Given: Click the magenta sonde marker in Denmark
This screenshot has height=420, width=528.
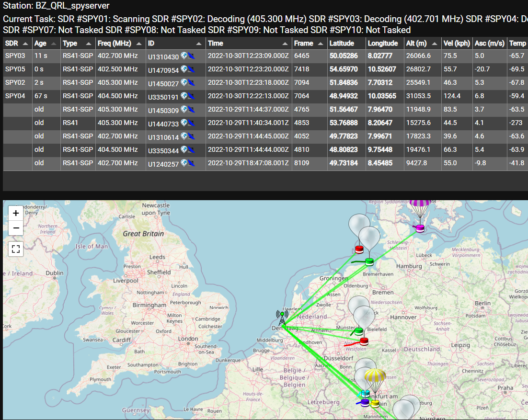Looking at the screenshot, I should [419, 229].
